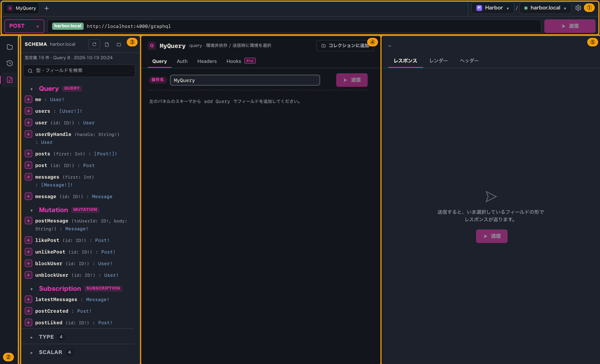Click コレクションに追加 button

(345, 45)
